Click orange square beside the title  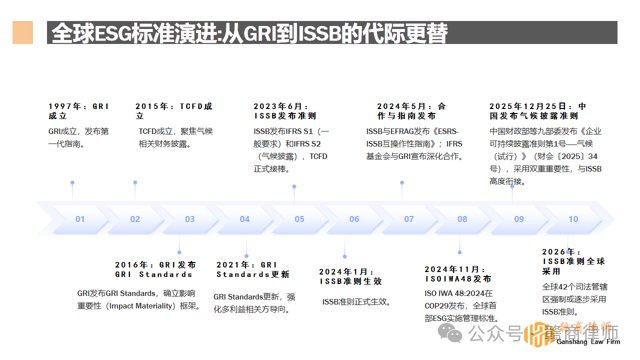pyautogui.click(x=22, y=32)
